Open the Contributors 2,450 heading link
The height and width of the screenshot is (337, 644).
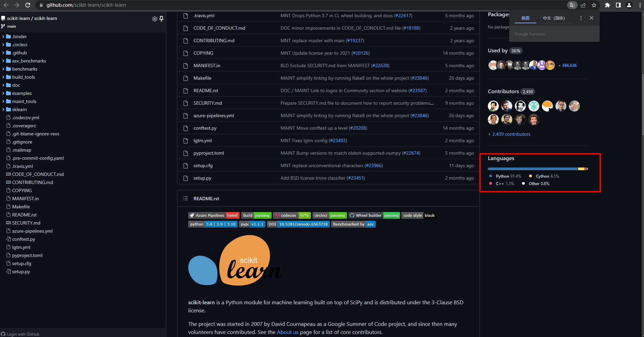pyautogui.click(x=511, y=92)
